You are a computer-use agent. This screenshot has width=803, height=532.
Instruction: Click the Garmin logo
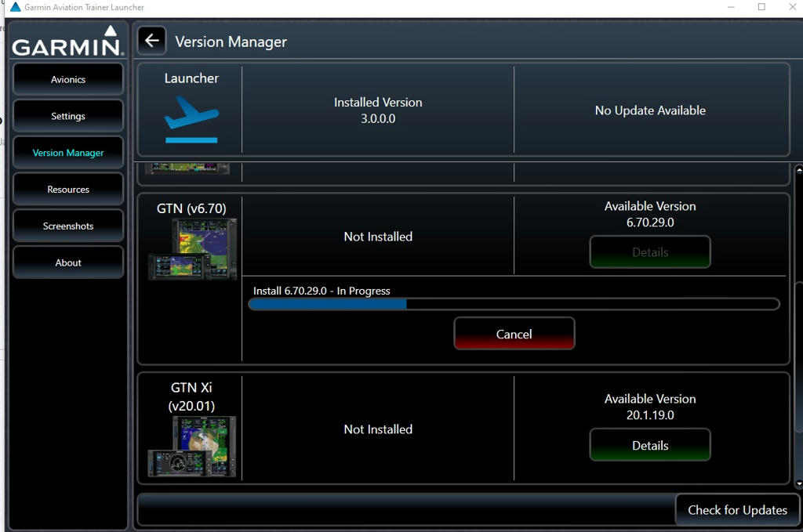click(67, 42)
